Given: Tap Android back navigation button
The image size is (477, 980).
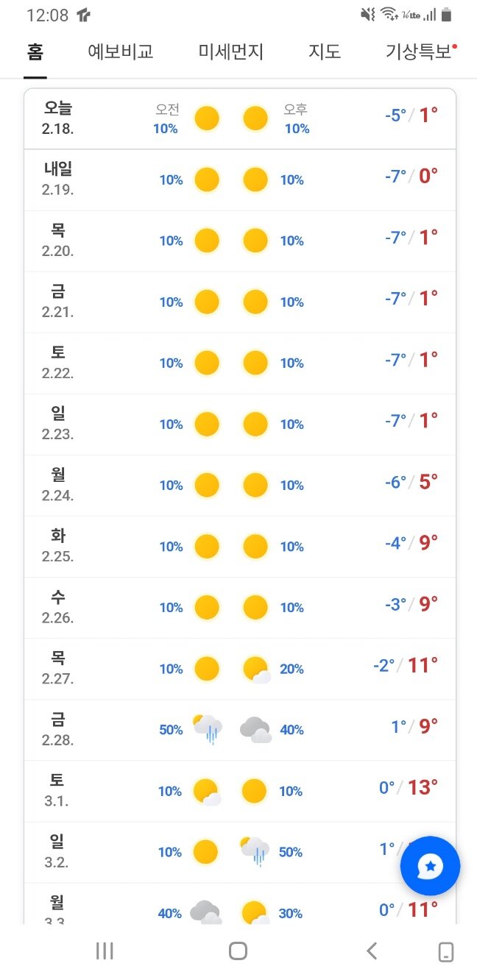Looking at the screenshot, I should click(372, 951).
